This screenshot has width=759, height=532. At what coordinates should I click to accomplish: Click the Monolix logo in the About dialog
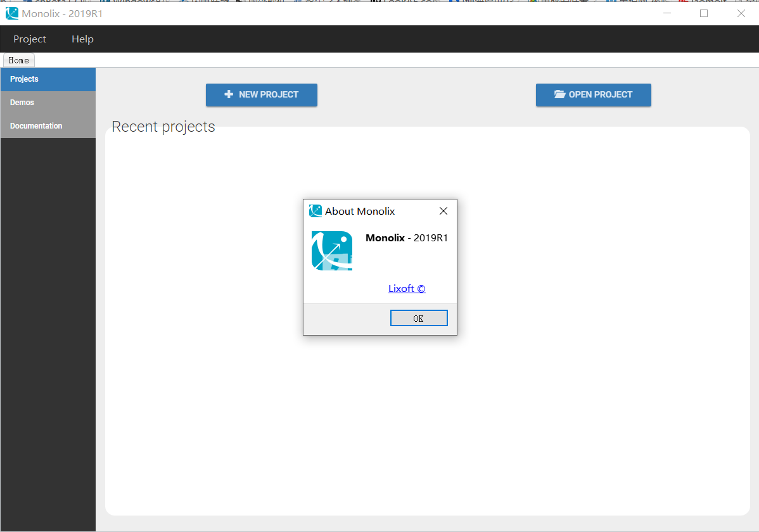[x=332, y=251]
